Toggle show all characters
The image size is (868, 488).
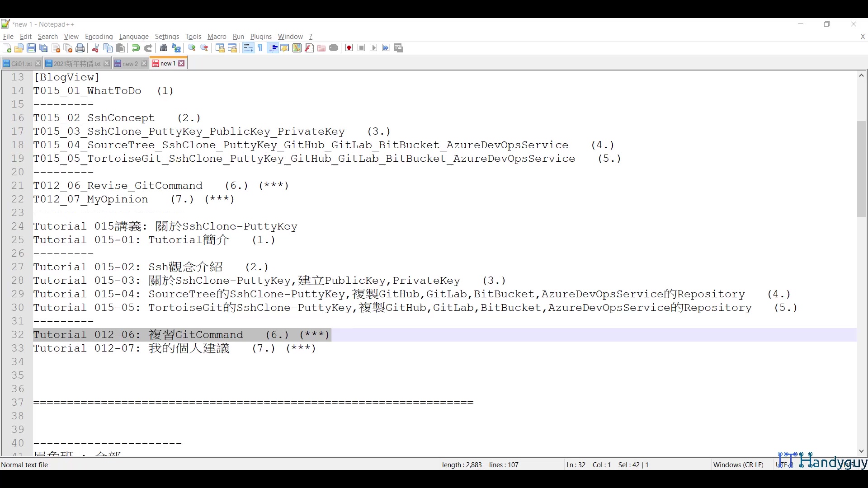[260, 48]
